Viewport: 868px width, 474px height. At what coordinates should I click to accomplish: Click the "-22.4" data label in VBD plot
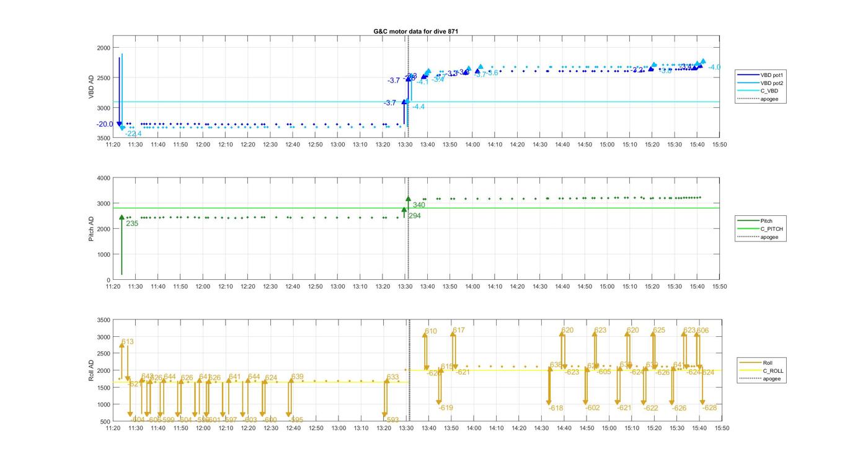[133, 134]
